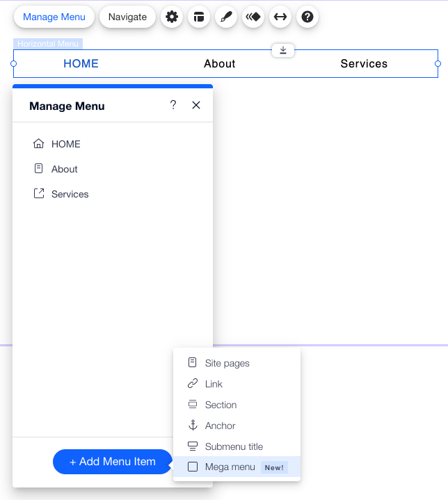
Task: Click the page icon beside About
Action: (39, 168)
